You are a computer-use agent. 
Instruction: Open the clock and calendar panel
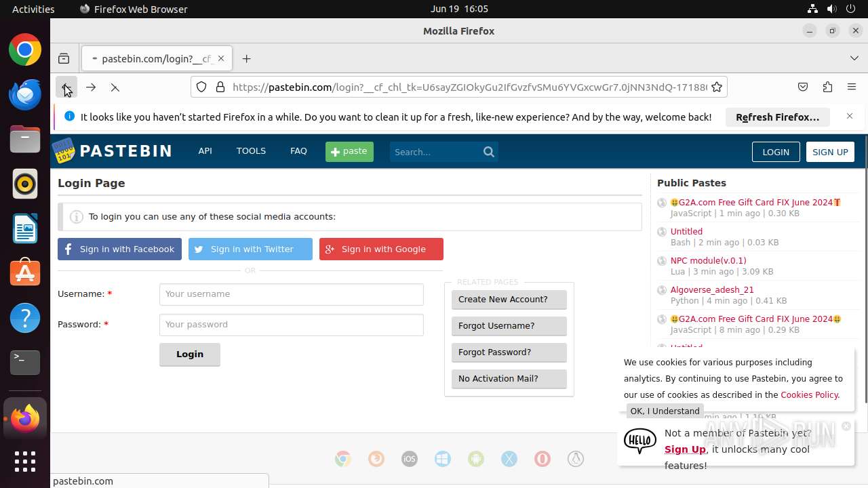(459, 9)
